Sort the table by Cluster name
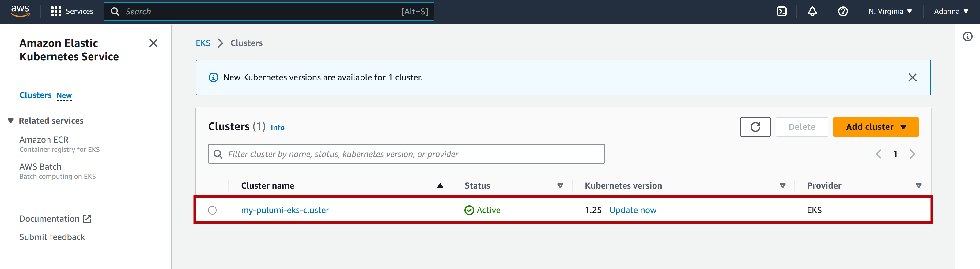Image resolution: width=980 pixels, height=269 pixels. coord(267,186)
